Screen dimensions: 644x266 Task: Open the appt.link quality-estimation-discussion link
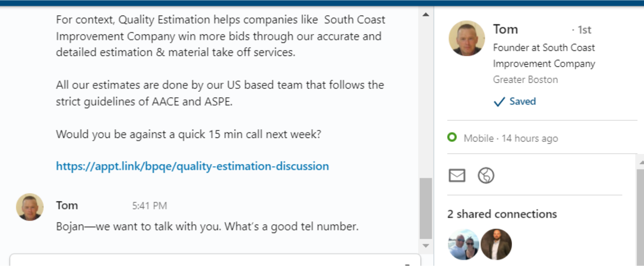pos(192,166)
